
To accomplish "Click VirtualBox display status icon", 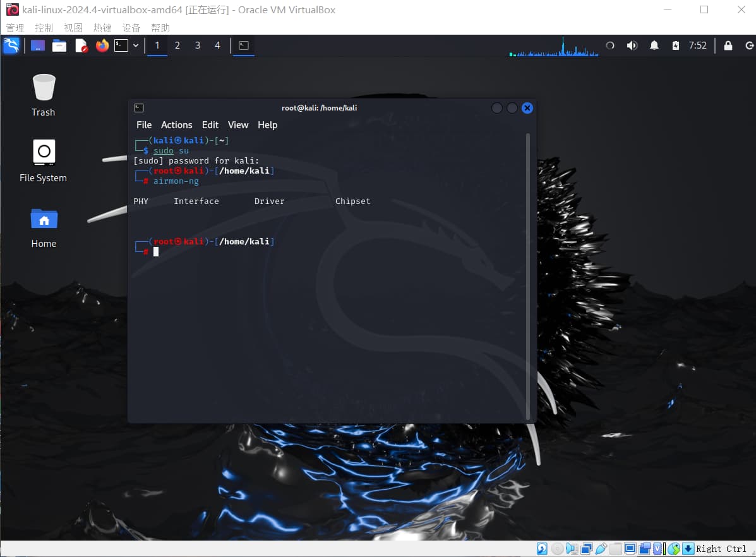I will click(x=630, y=549).
